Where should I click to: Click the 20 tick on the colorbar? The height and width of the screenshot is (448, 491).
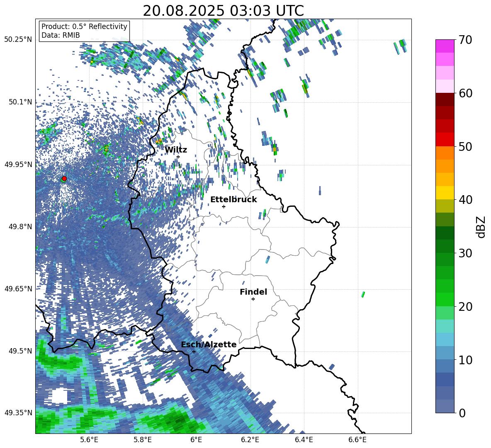pyautogui.click(x=465, y=306)
